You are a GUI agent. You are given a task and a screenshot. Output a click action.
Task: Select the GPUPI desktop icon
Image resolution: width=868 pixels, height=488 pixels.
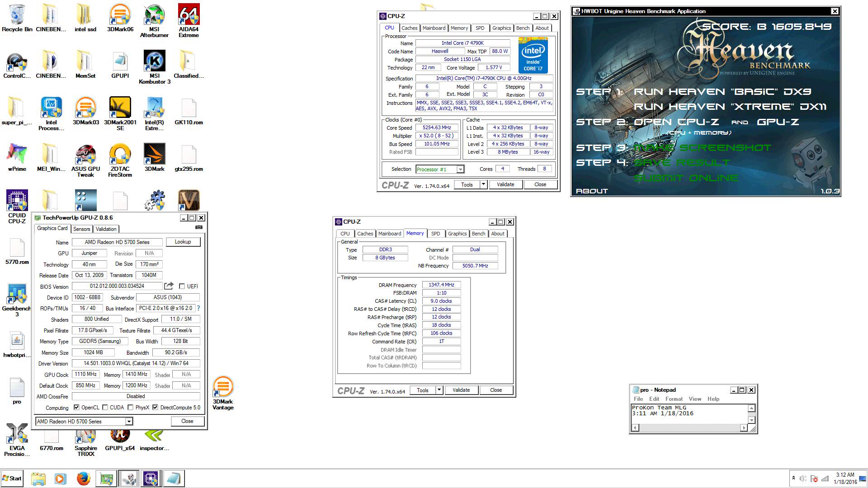120,65
